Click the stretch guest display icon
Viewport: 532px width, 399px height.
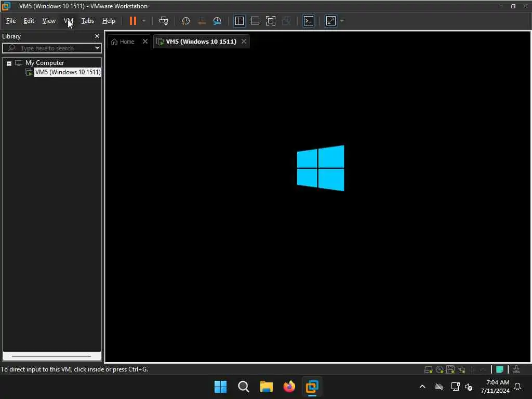(x=331, y=21)
